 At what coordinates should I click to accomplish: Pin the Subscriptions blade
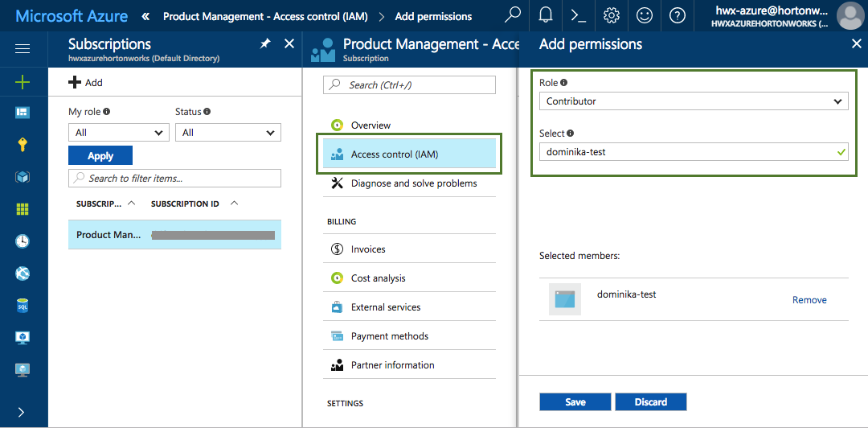pos(265,44)
